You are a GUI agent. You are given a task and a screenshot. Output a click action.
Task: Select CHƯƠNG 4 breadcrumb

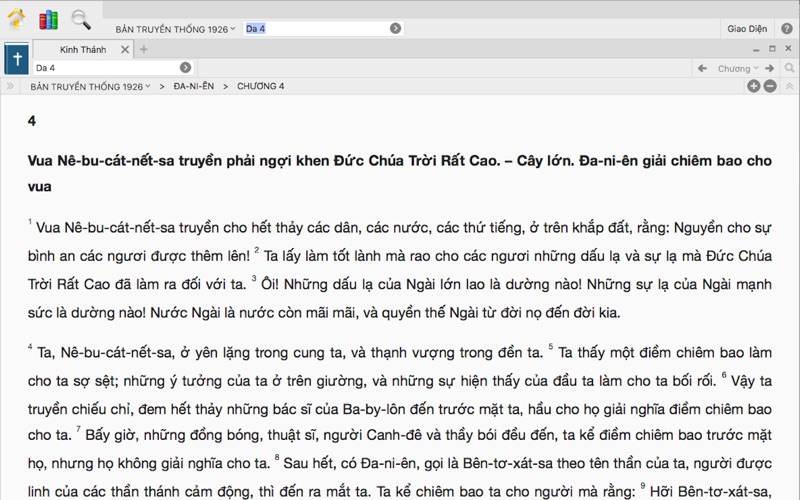[x=260, y=86]
